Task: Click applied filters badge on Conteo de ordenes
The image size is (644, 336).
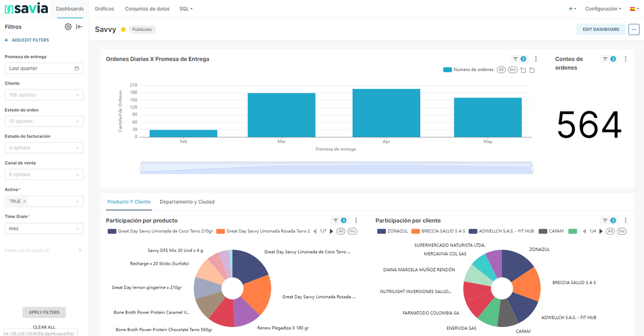Action: pyautogui.click(x=609, y=59)
